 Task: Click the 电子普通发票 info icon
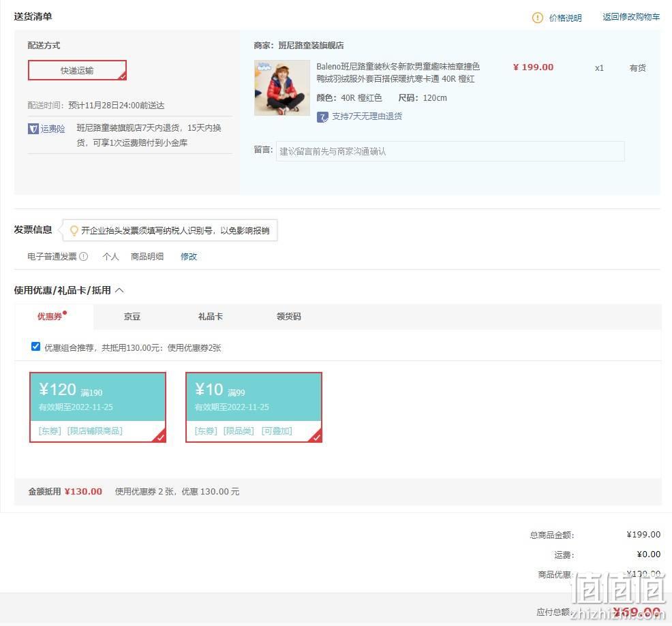[84, 256]
